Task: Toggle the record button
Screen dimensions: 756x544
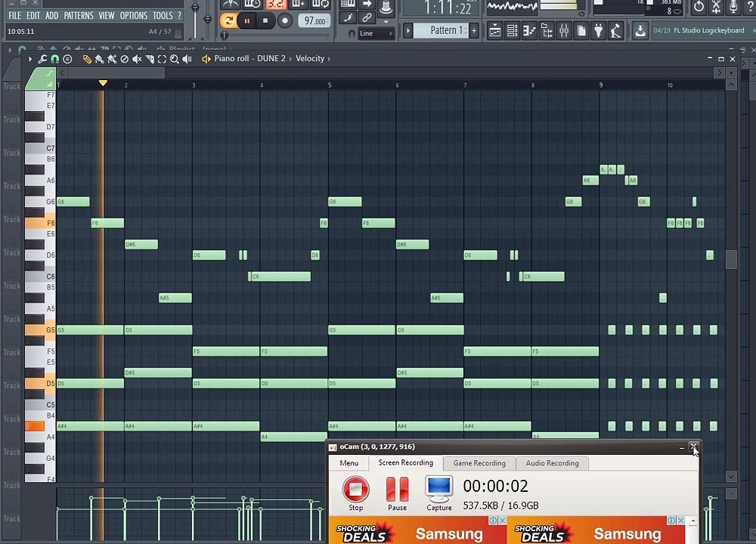Action: (285, 20)
